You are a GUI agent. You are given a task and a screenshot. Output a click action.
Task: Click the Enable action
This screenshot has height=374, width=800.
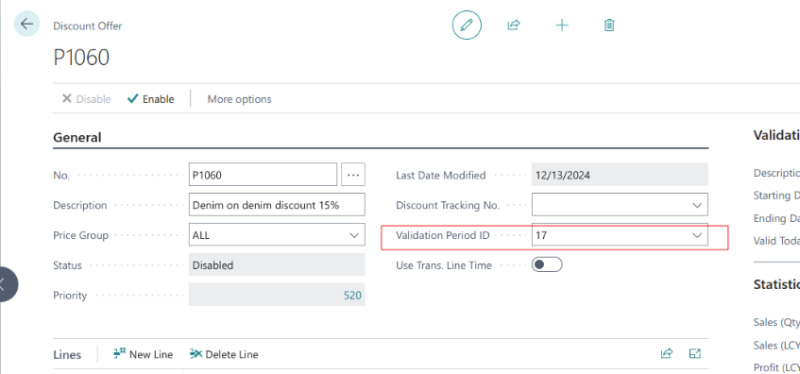[x=151, y=99]
